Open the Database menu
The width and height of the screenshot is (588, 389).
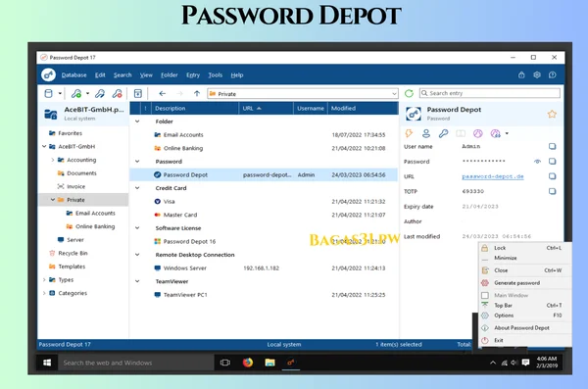pos(73,75)
